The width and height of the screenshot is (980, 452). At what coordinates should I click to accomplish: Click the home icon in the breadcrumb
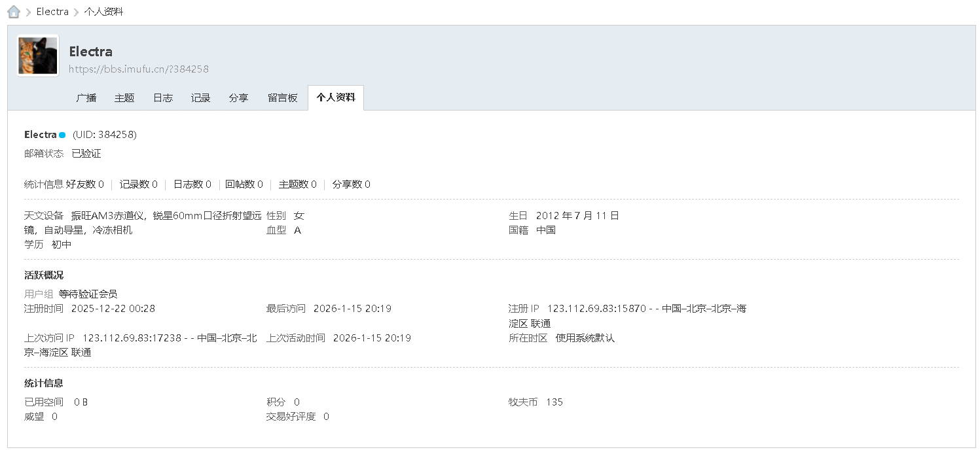pyautogui.click(x=13, y=11)
